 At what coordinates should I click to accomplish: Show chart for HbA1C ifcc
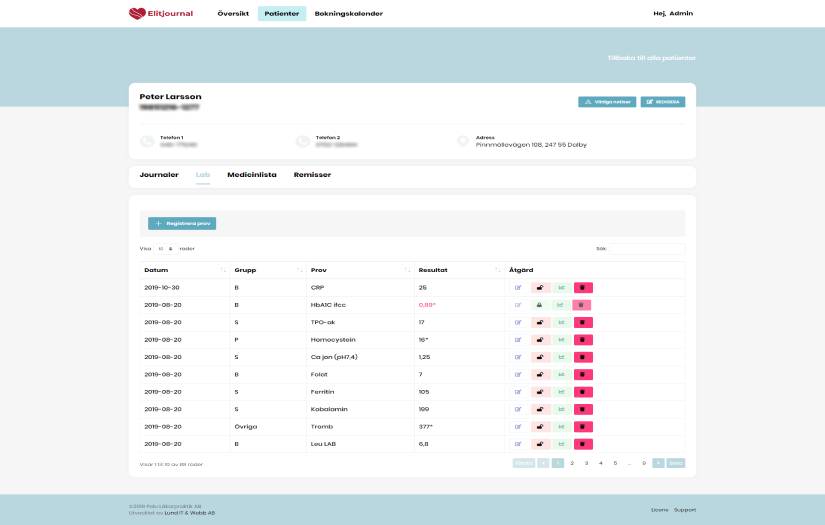point(560,305)
